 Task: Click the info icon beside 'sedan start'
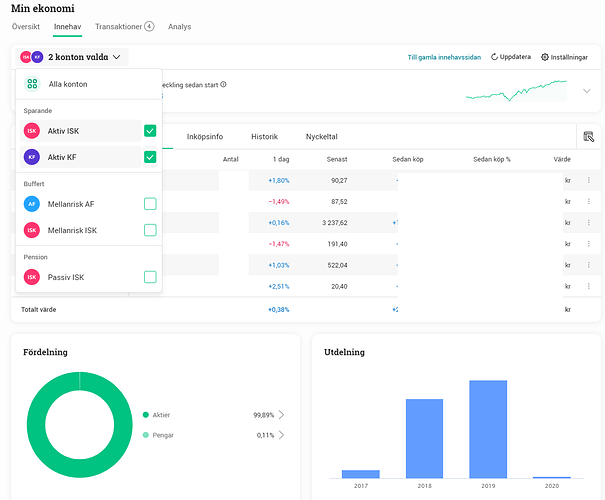[223, 84]
